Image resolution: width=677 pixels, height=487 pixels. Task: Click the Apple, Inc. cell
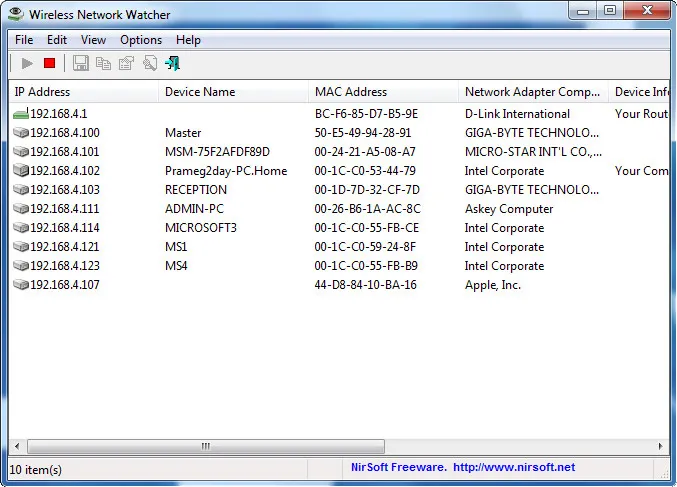[x=493, y=285]
